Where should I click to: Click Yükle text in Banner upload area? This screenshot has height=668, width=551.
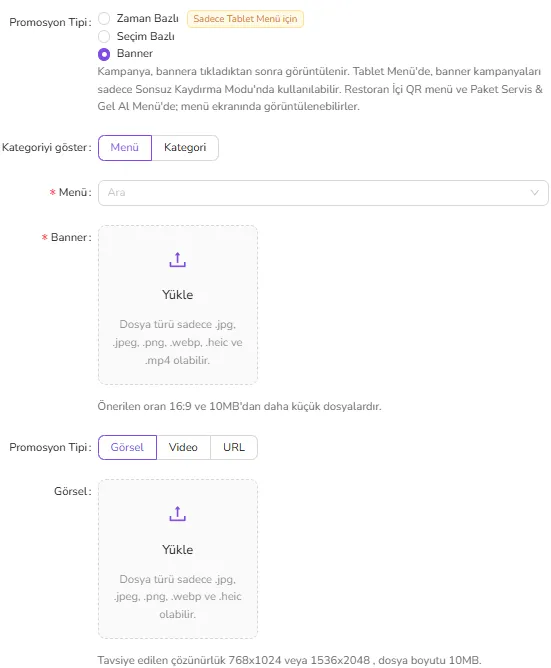177,295
